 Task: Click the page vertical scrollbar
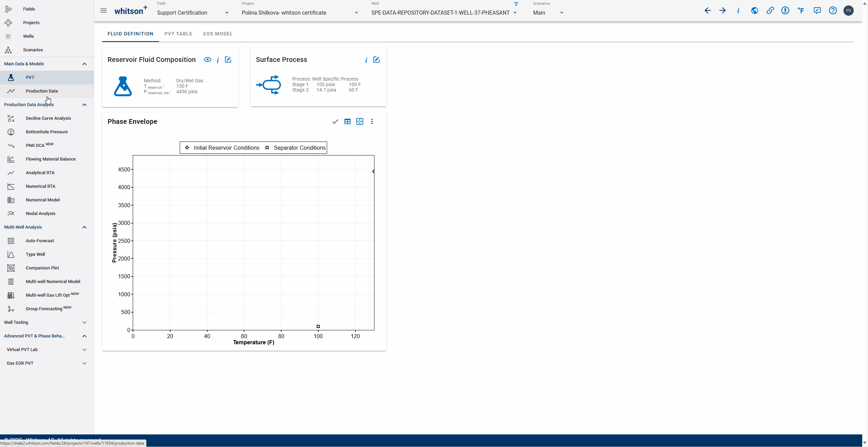(x=865, y=223)
